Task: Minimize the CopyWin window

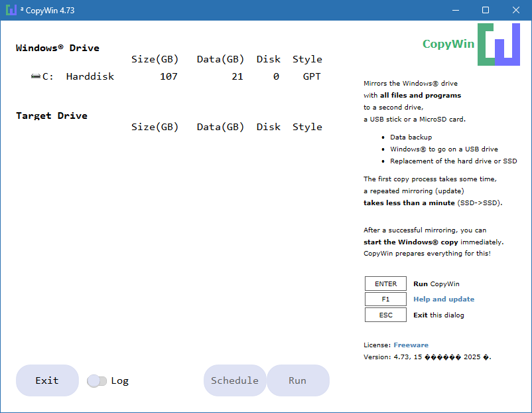Action: click(456, 10)
